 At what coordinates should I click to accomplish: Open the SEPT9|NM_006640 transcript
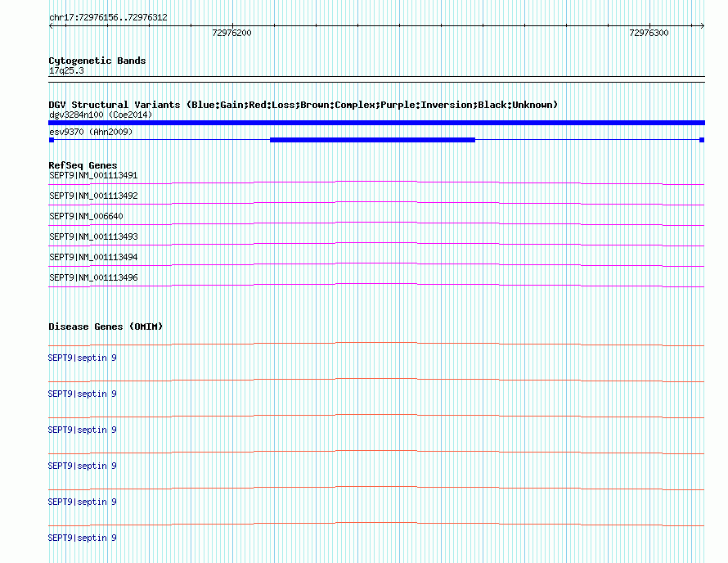[86, 217]
